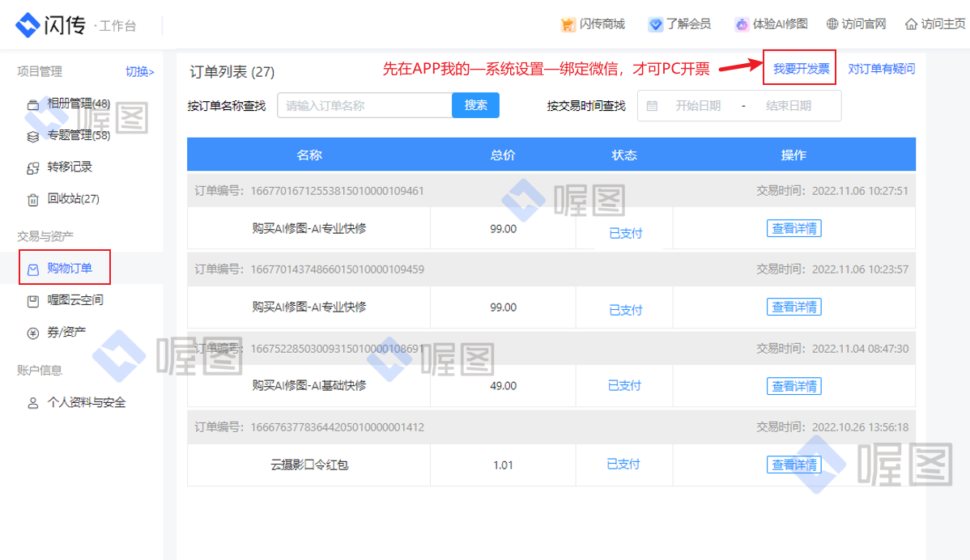Click order number 16667637783644205010000001412
Image resolution: width=970 pixels, height=560 pixels.
(337, 427)
